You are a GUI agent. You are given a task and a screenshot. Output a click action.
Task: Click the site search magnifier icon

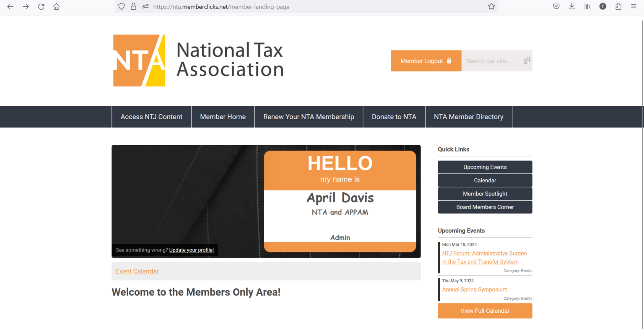click(527, 60)
